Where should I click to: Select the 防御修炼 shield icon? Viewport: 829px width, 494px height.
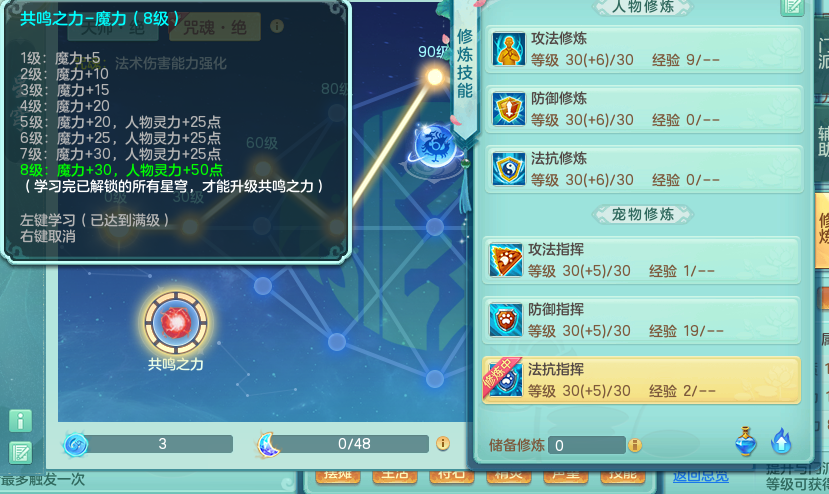pyautogui.click(x=508, y=109)
